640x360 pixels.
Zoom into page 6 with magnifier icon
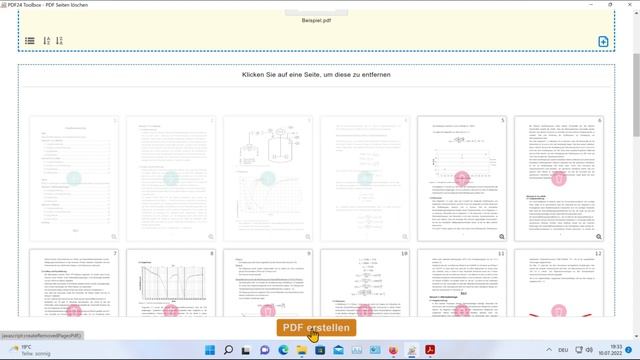pos(599,237)
